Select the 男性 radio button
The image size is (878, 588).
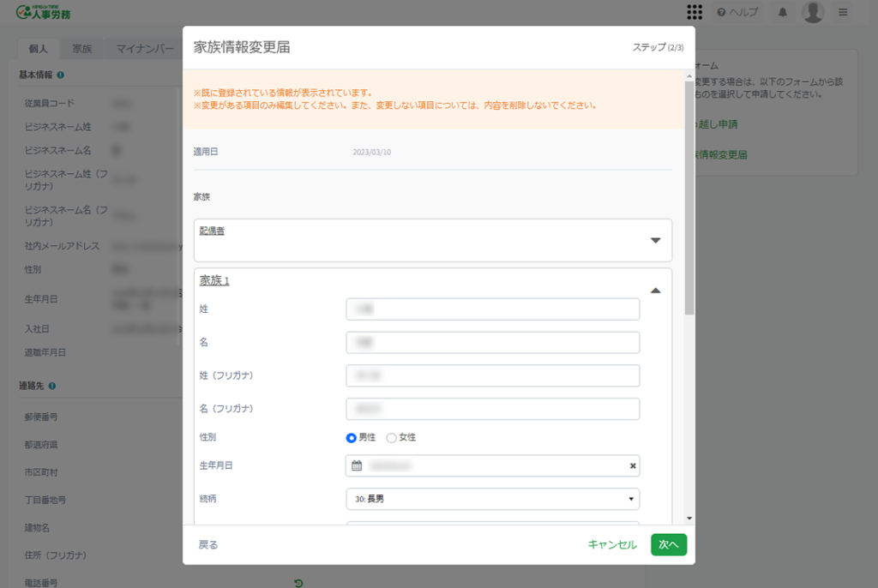pos(352,438)
